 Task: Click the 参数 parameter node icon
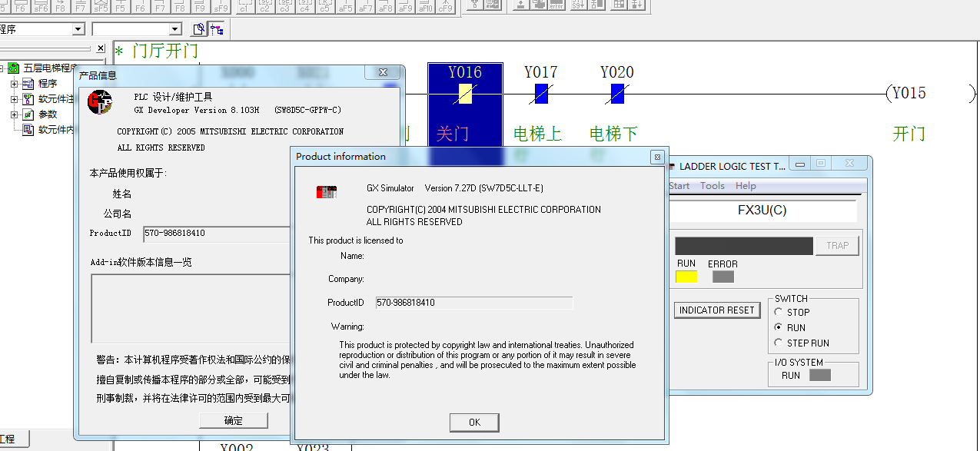(x=28, y=114)
